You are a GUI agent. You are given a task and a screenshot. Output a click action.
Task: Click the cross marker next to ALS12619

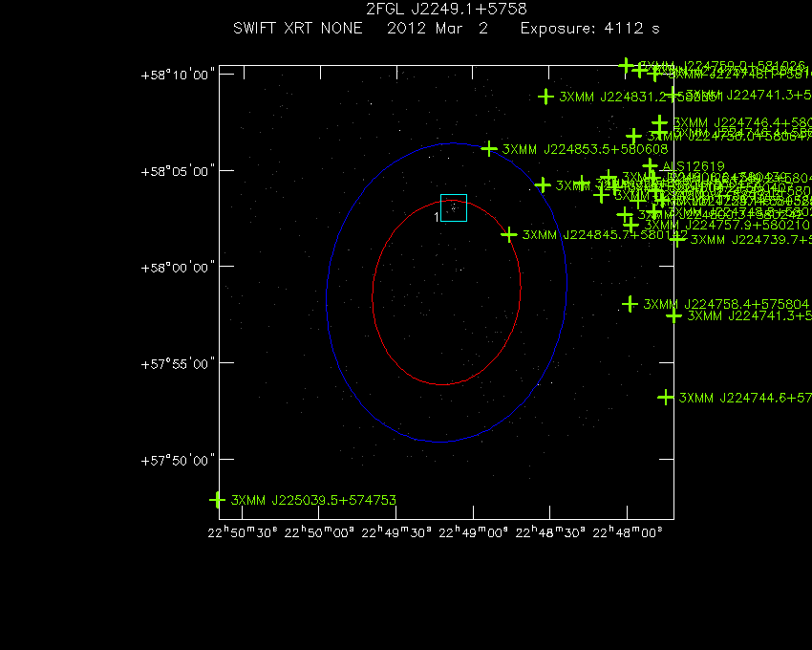click(x=650, y=166)
